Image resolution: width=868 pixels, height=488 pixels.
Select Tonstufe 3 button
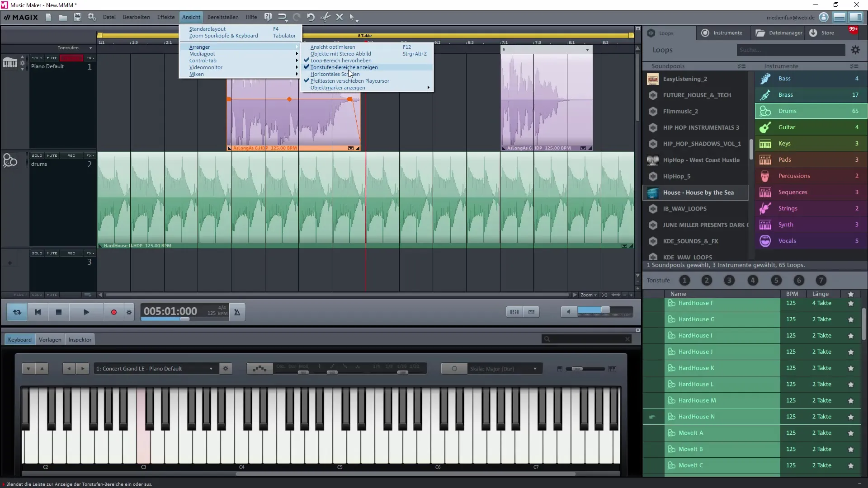tap(729, 281)
